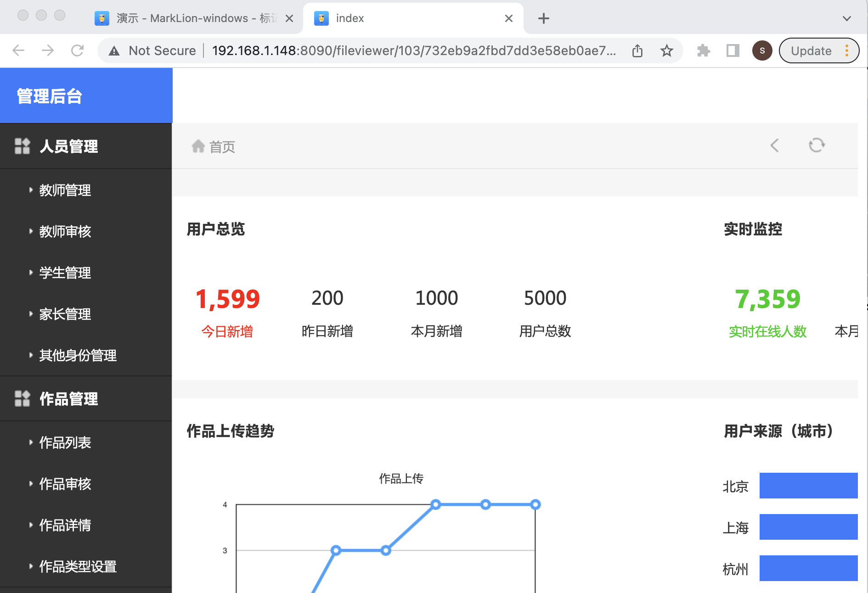The width and height of the screenshot is (868, 593).
Task: Click the share icon in address bar
Action: click(637, 50)
